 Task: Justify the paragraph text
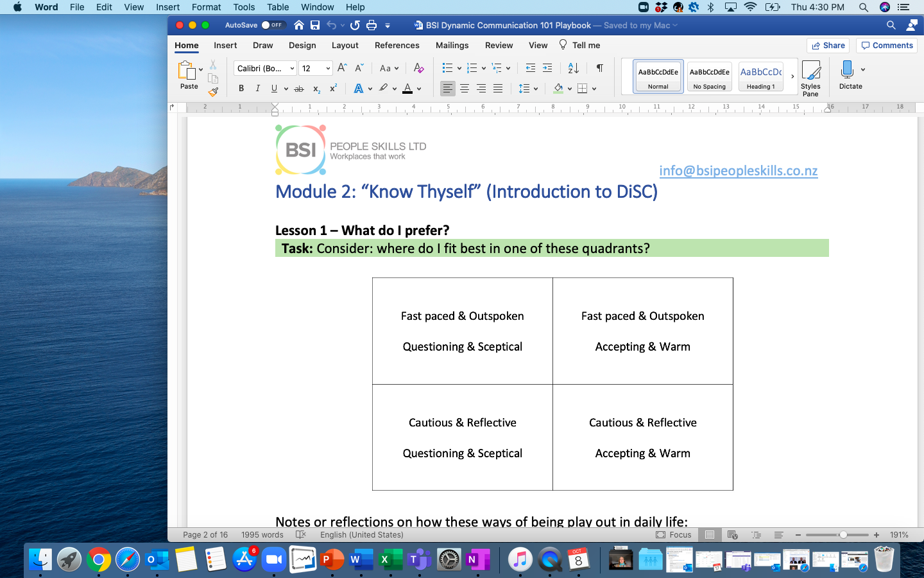[x=498, y=89]
